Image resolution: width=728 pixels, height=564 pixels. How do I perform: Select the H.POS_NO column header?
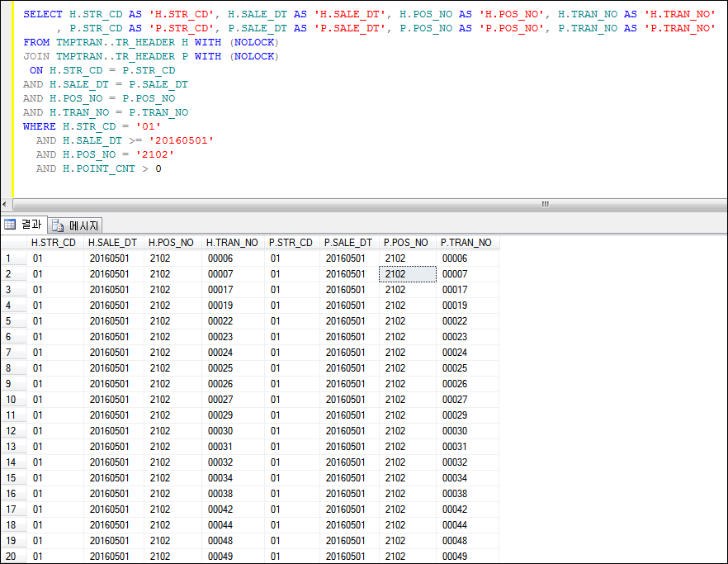point(173,243)
